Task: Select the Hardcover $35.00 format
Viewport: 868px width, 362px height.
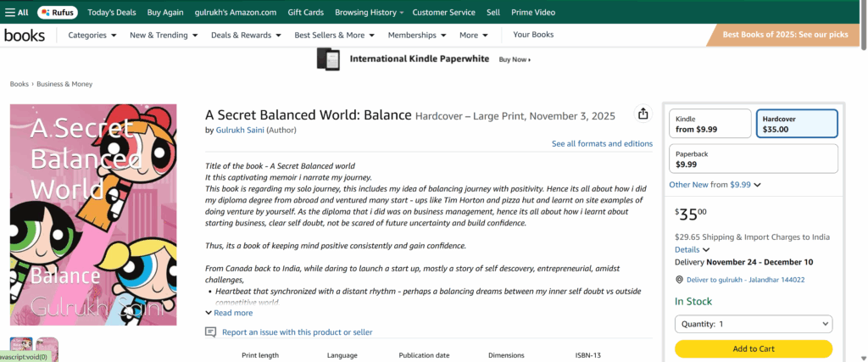Action: pyautogui.click(x=796, y=124)
